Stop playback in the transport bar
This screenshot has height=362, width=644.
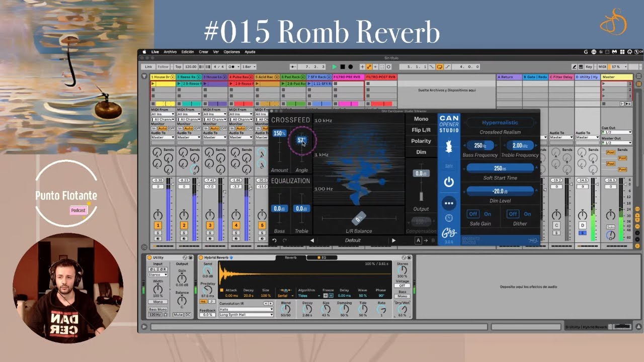[343, 67]
